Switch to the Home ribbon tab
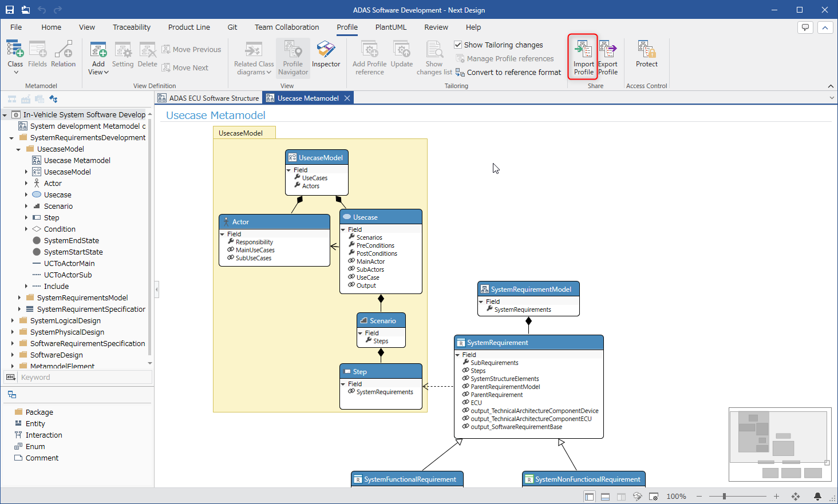838x504 pixels. tap(51, 27)
